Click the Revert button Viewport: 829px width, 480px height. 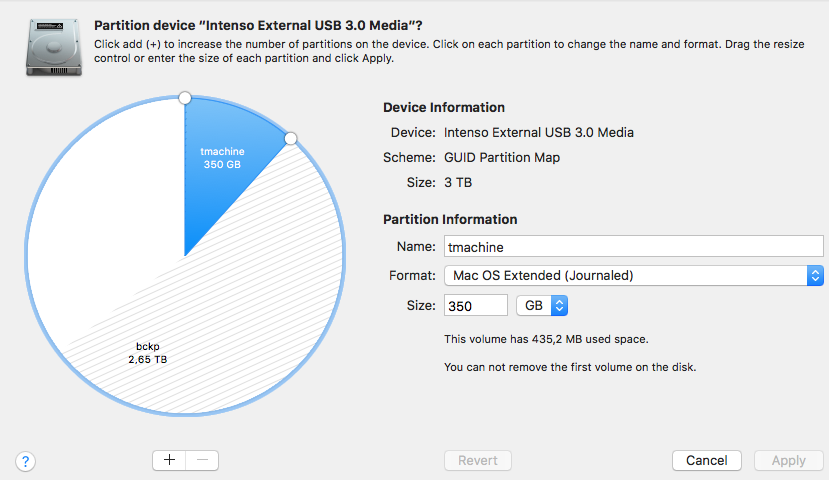478,460
